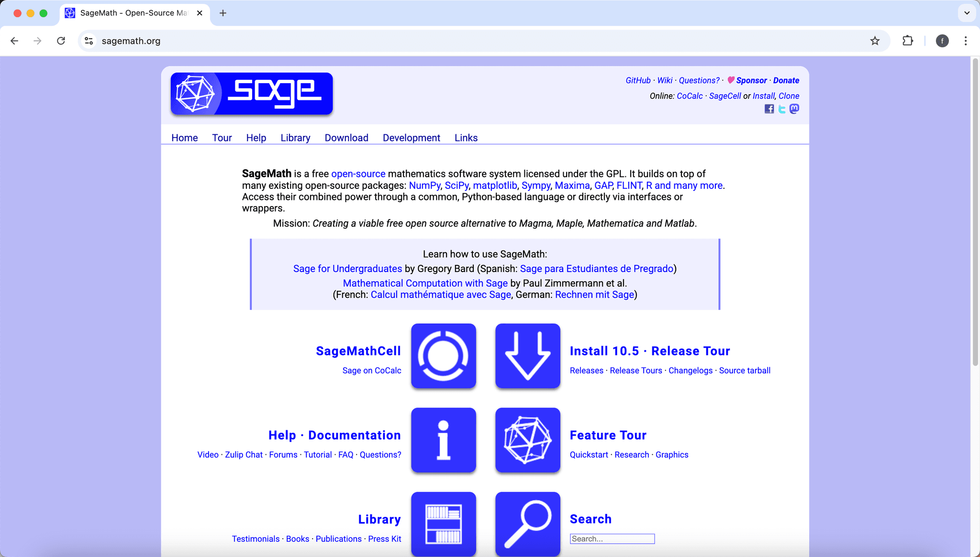Open Chrome's three-dot menu
980x557 pixels.
[966, 41]
